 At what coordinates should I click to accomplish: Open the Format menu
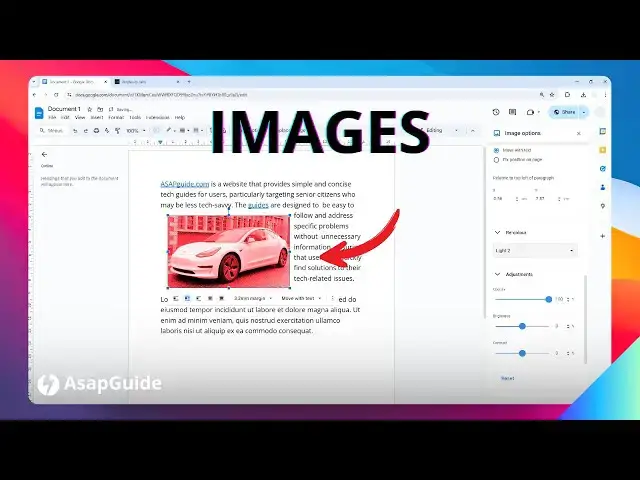pyautogui.click(x=116, y=117)
